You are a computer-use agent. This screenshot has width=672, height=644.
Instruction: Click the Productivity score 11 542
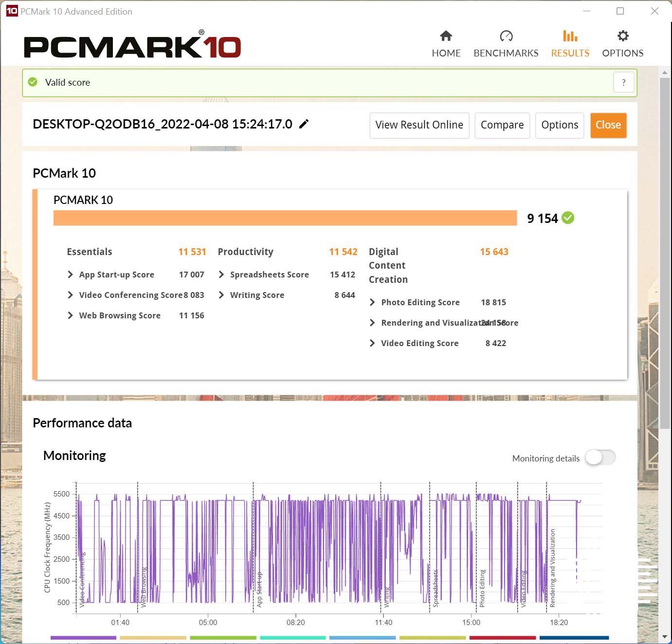click(343, 252)
